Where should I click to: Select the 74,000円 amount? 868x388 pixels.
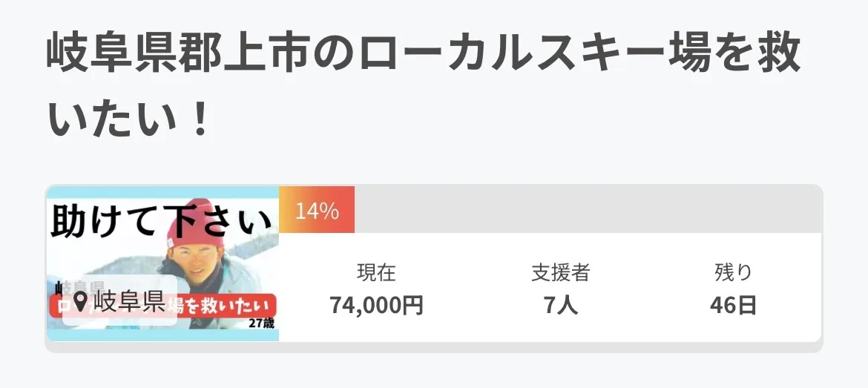pos(376,305)
